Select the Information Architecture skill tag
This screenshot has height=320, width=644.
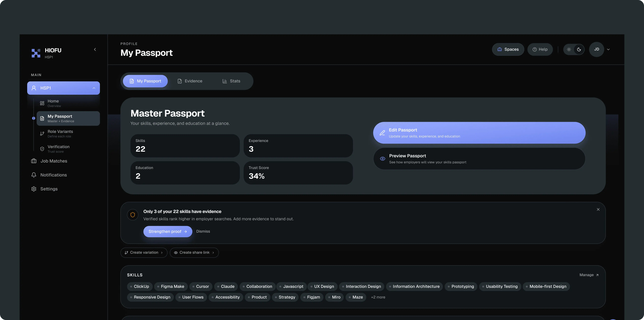414,287
